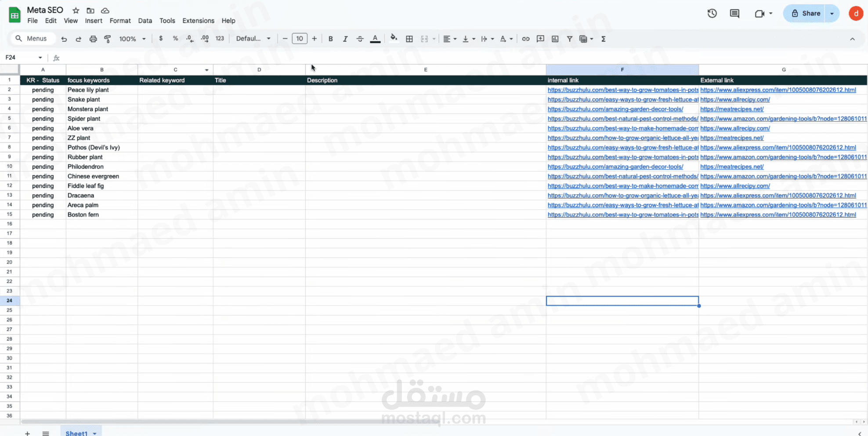Open number format 123 menu
This screenshot has height=436, width=868.
point(220,39)
